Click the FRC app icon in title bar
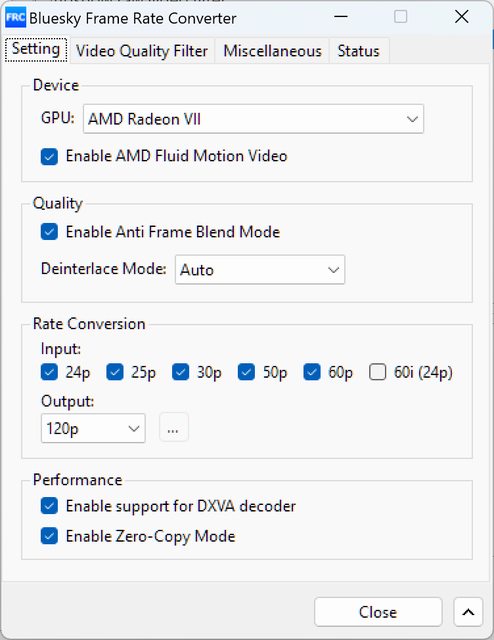Viewport: 494px width, 640px height. tap(16, 18)
